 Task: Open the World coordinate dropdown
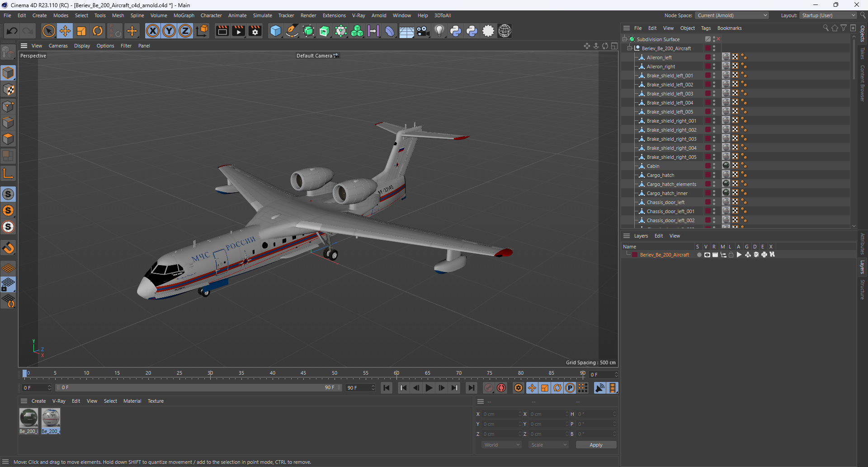(x=501, y=445)
